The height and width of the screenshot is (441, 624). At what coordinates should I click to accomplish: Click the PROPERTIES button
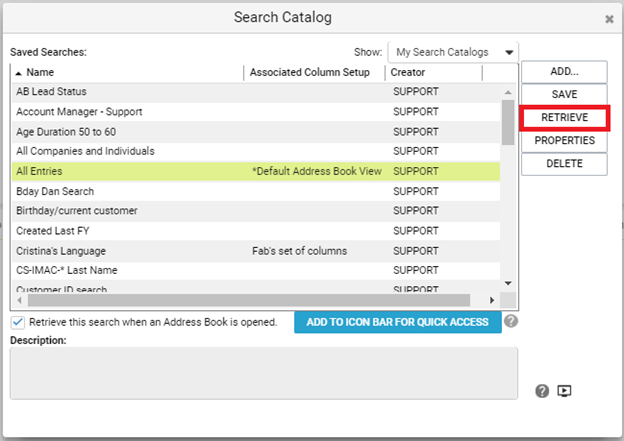[564, 140]
